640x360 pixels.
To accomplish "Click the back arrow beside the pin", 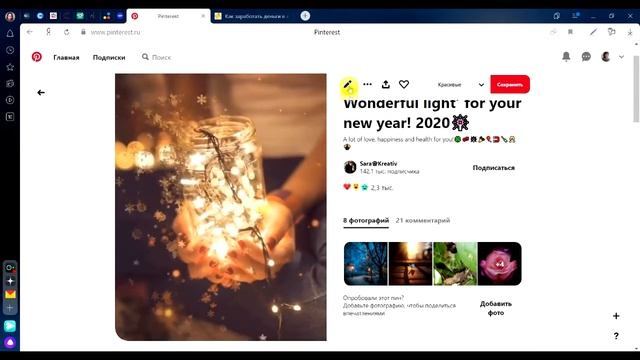I will (41, 93).
